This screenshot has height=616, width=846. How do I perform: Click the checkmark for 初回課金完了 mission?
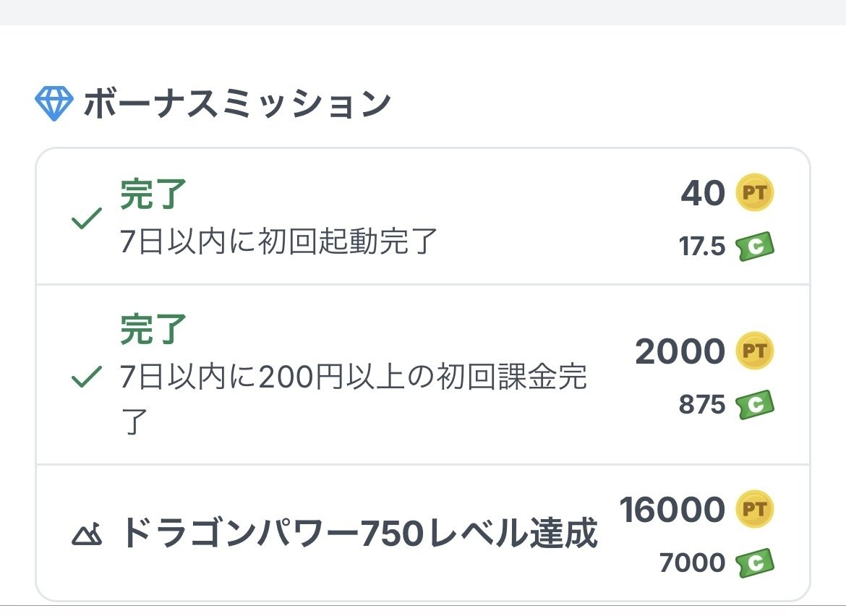point(87,376)
